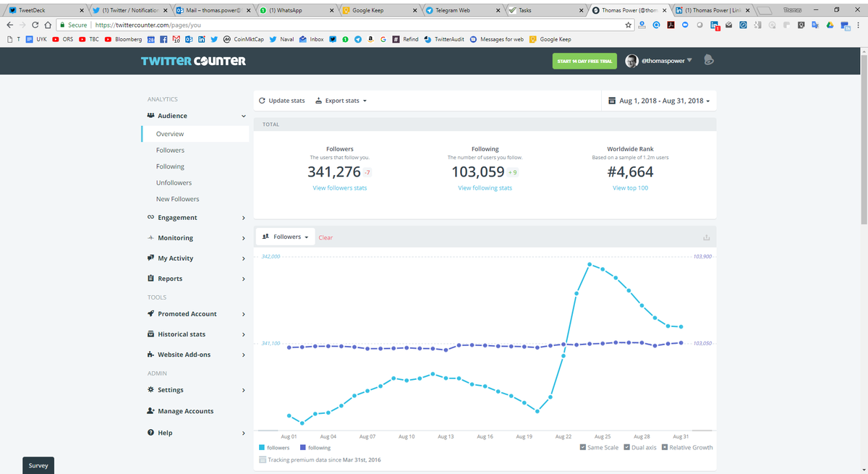Switch to the WhatsApp browser tab
The width and height of the screenshot is (868, 474).
pos(297,10)
